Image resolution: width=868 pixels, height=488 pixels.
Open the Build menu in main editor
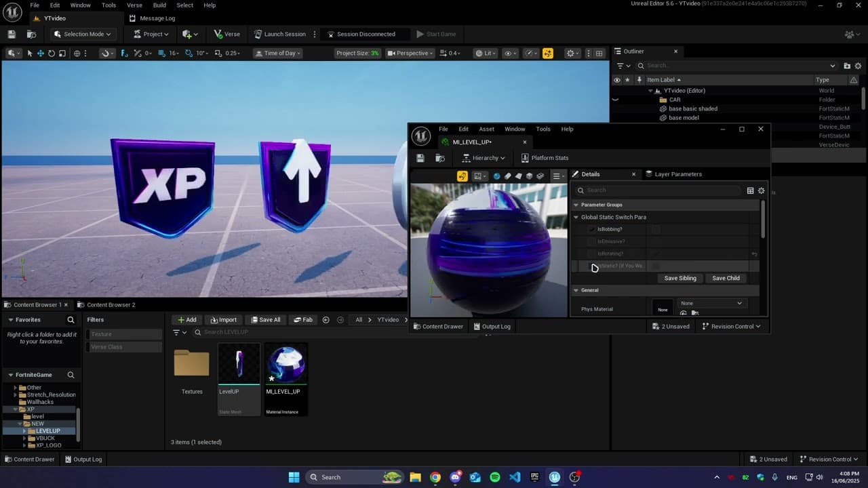click(x=159, y=5)
